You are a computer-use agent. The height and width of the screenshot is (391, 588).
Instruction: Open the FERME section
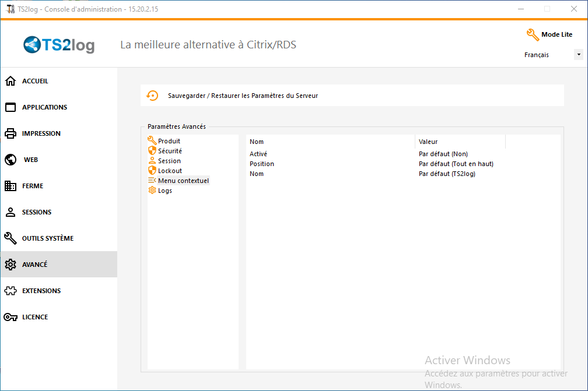(59, 186)
